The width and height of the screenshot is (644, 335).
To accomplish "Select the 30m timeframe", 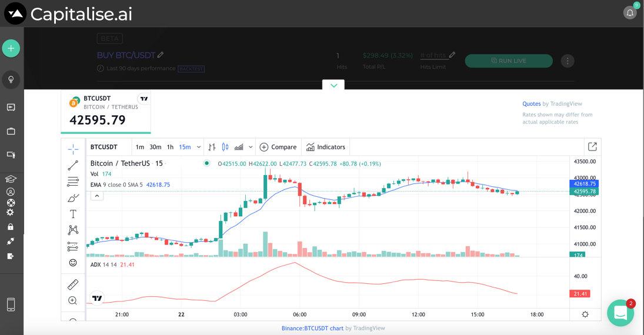I will click(x=155, y=147).
